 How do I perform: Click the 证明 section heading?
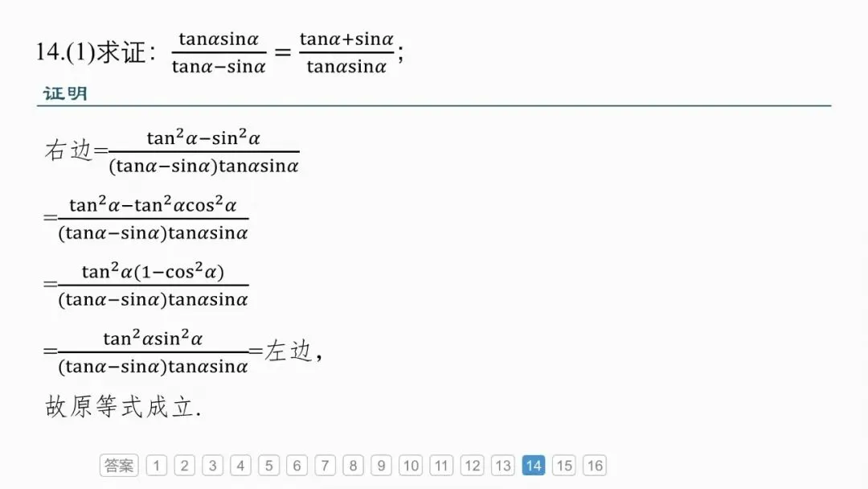65,93
